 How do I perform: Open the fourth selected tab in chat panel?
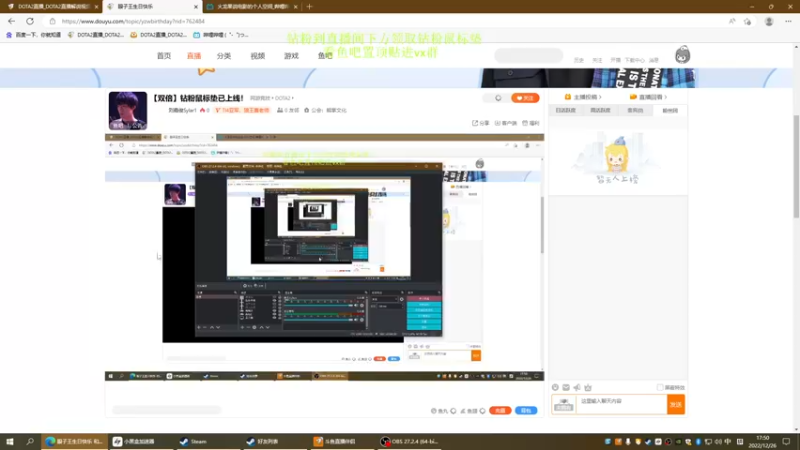(x=670, y=110)
